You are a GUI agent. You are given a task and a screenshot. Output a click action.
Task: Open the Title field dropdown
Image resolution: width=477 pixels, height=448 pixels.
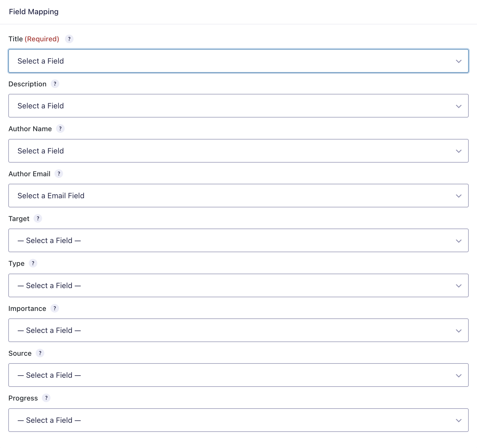pyautogui.click(x=238, y=61)
